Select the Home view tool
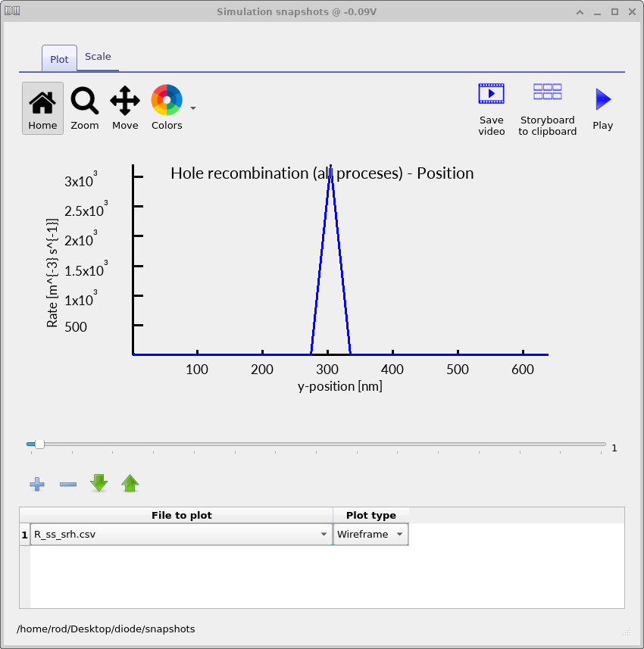This screenshot has width=644, height=649. pos(42,108)
